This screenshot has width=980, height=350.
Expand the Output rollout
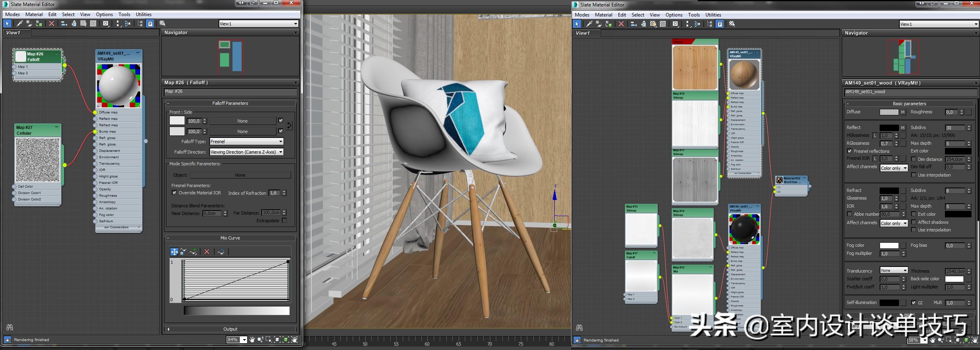(230, 329)
